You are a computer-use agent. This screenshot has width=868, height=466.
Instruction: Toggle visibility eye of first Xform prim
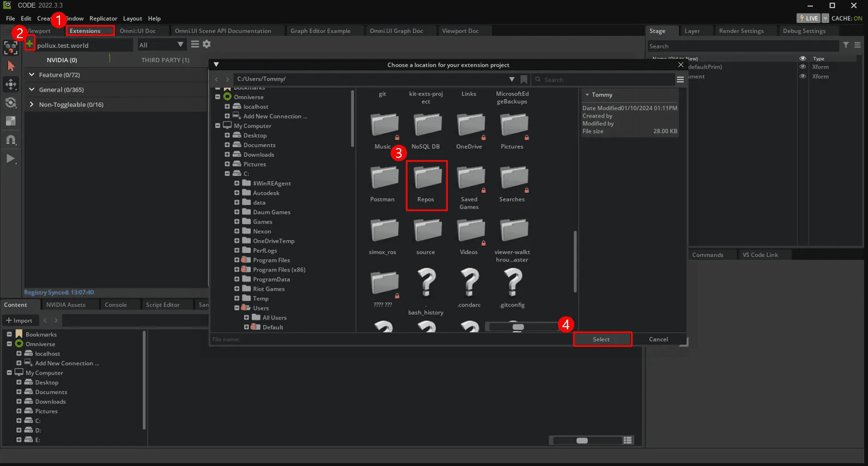coord(802,67)
